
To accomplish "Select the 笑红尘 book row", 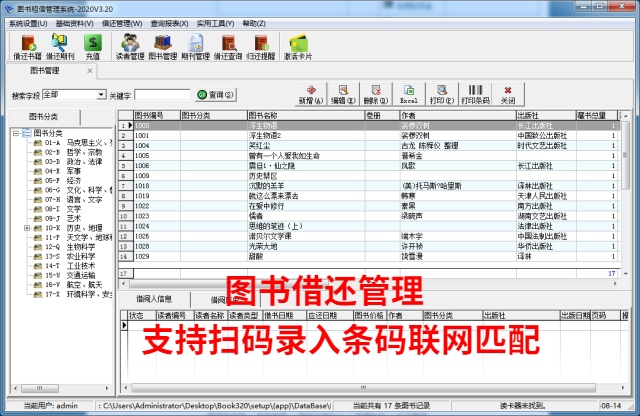I will point(369,145).
